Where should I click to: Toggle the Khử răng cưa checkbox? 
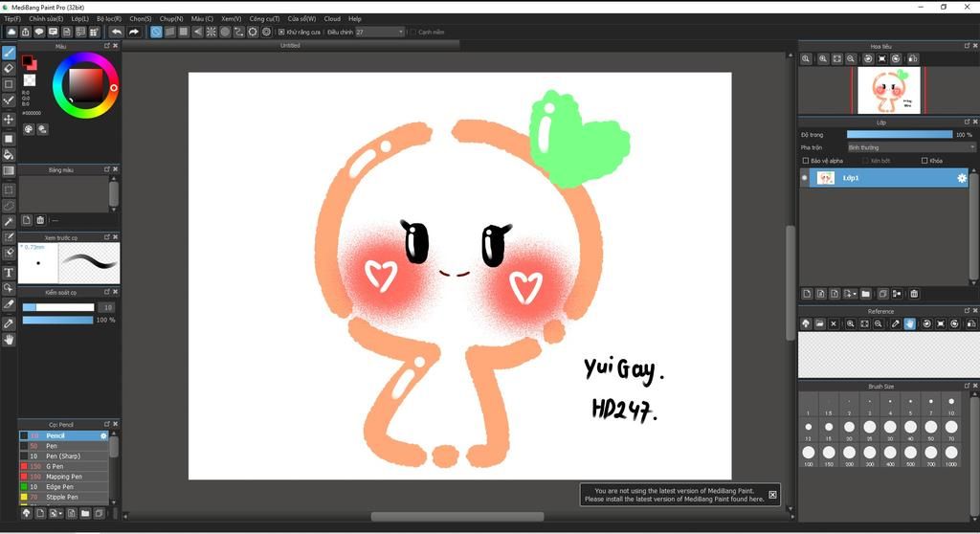[282, 32]
